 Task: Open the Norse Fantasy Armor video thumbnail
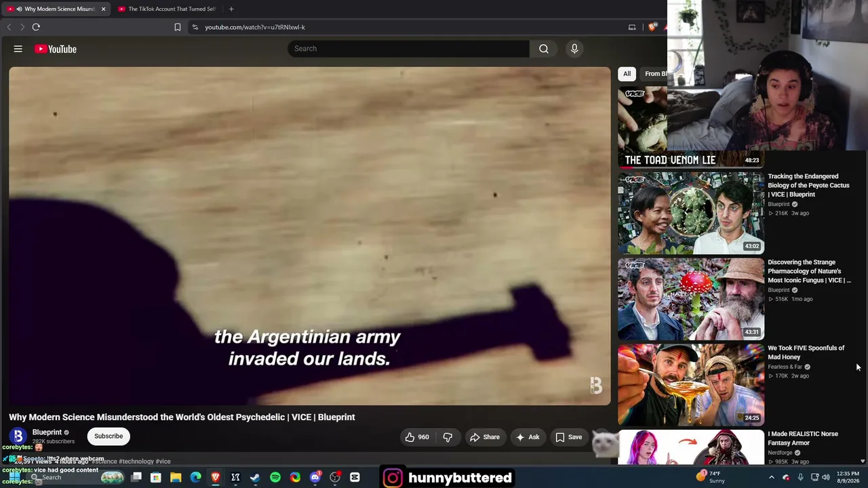[x=691, y=447]
